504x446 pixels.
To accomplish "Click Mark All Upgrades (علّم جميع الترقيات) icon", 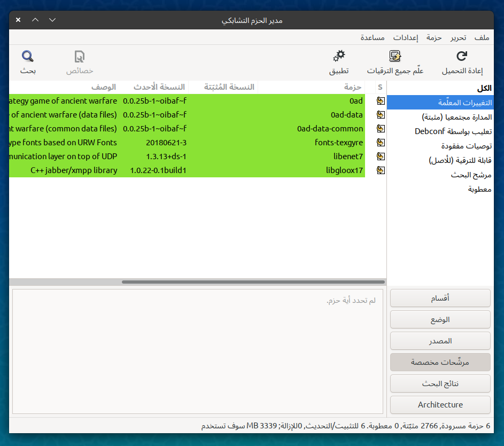I will coord(395,57).
